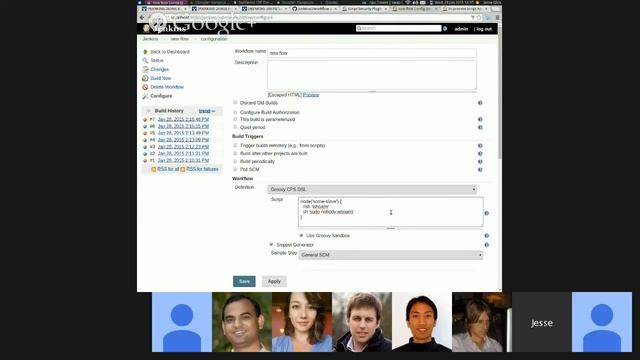Image resolution: width=640 pixels, height=360 pixels.
Task: Open help for Quiet period
Action: click(x=480, y=127)
